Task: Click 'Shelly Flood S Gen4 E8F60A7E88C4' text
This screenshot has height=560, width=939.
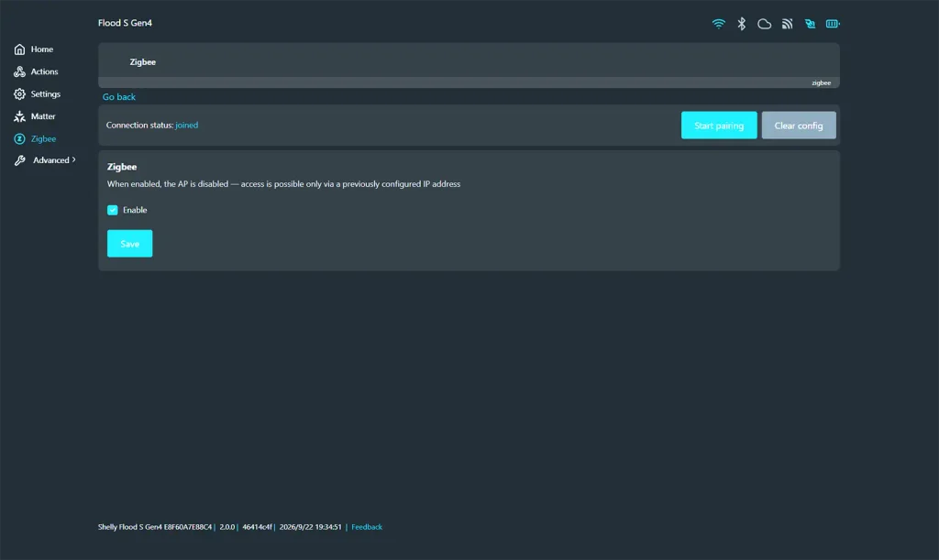Action: tap(154, 527)
